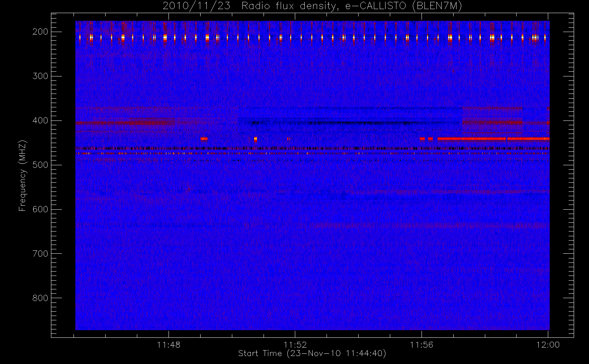This screenshot has width=589, height=364.
Task: Click the 700 frequency tick label
Action: [40, 254]
